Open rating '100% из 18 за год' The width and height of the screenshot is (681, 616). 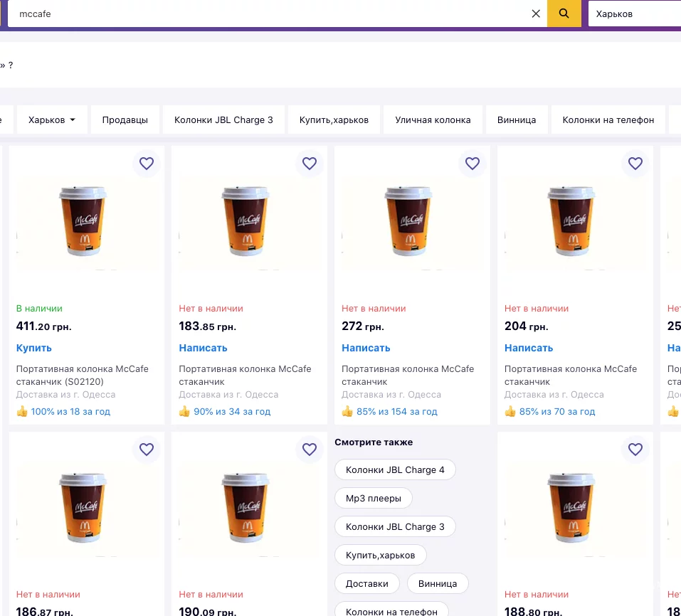70,412
